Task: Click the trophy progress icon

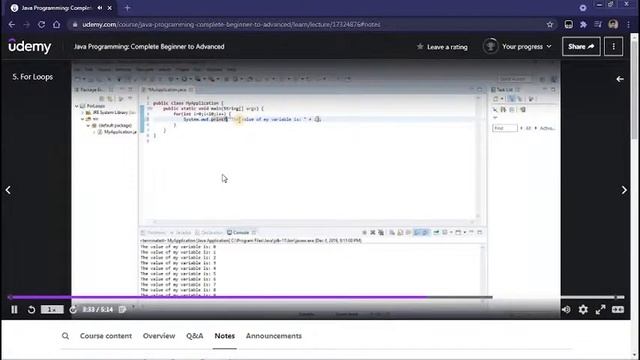Action: click(490, 46)
